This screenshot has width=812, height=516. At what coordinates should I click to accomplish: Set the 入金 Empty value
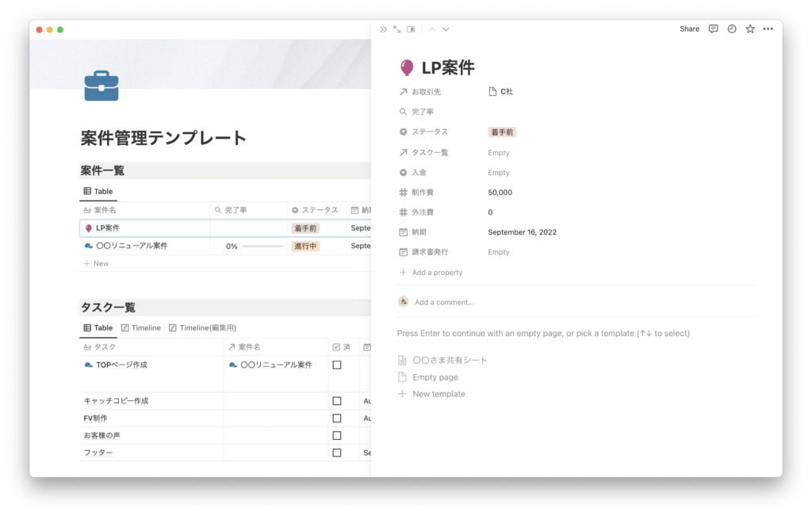[x=499, y=172]
